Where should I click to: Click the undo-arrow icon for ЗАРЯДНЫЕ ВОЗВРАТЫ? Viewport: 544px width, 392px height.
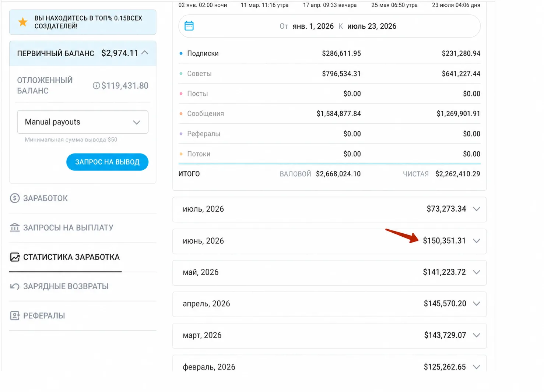(x=15, y=286)
